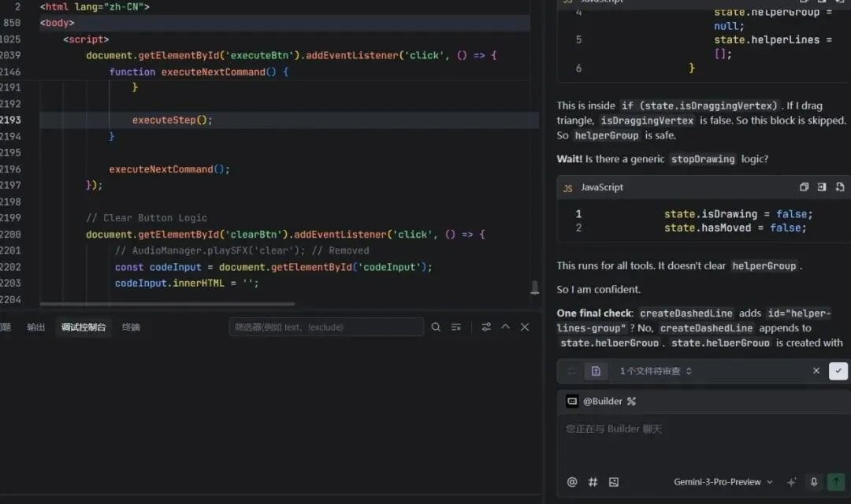This screenshot has width=851, height=504.
Task: Attach an image to the chat
Action: 613,482
